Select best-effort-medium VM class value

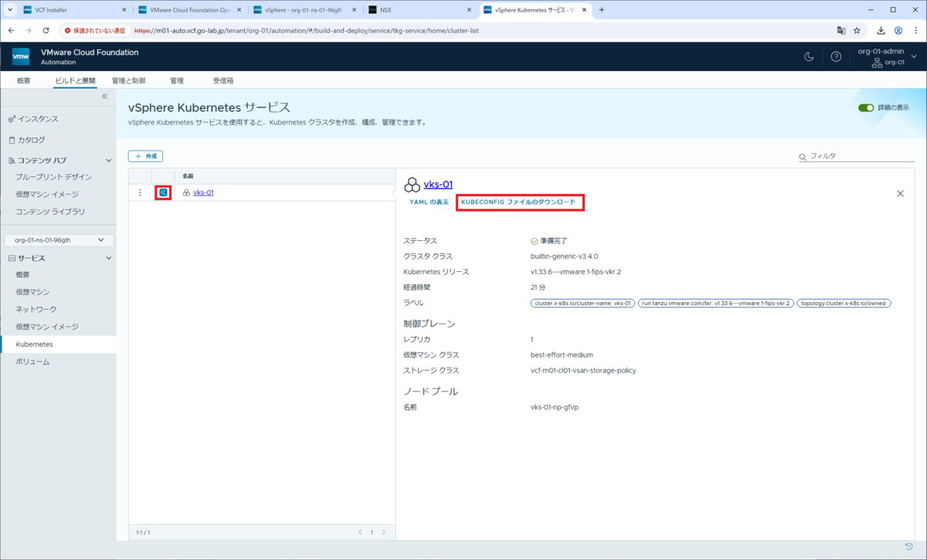562,355
